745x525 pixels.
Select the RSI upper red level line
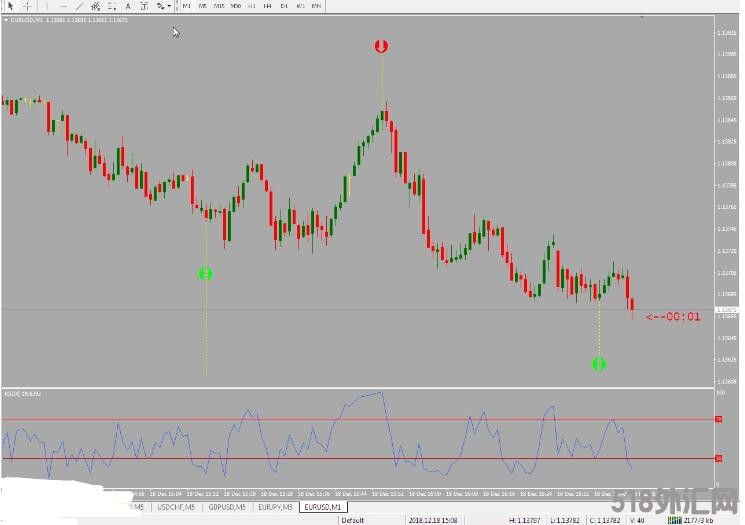coord(358,420)
